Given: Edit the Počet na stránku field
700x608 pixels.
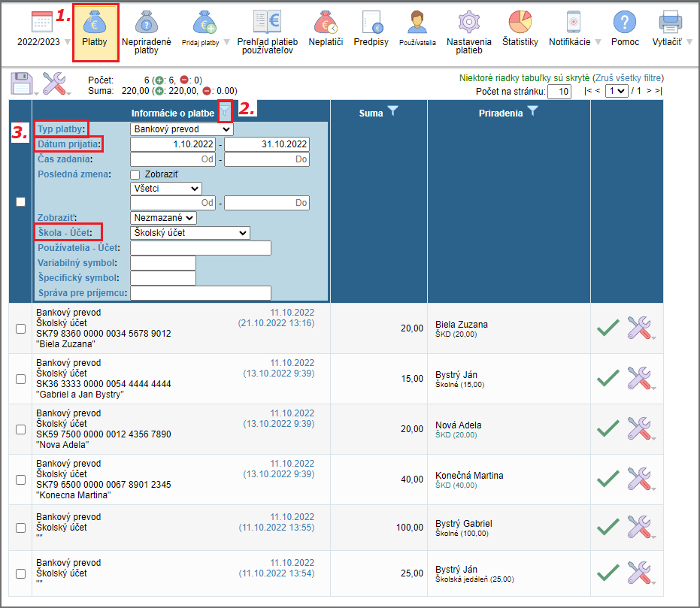Looking at the screenshot, I should pos(559,92).
